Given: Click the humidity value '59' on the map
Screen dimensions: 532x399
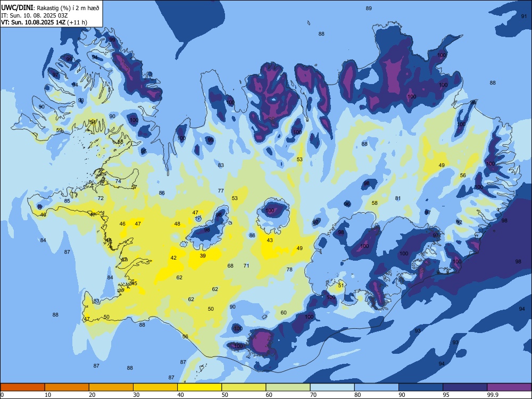Looking at the screenshot, I should 60,130.
